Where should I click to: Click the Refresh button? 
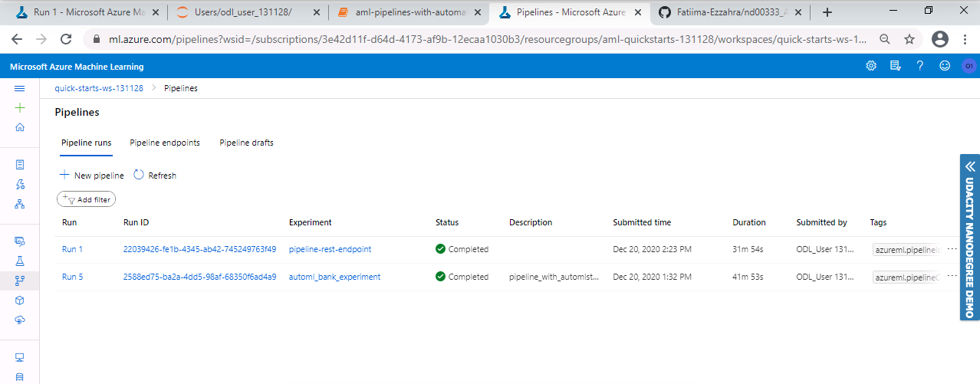pos(155,176)
